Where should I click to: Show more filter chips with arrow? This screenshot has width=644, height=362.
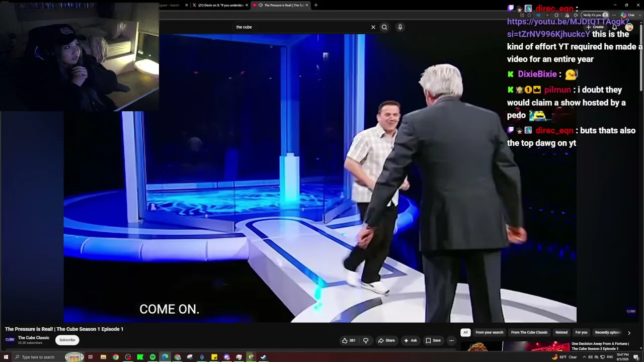pos(629,332)
